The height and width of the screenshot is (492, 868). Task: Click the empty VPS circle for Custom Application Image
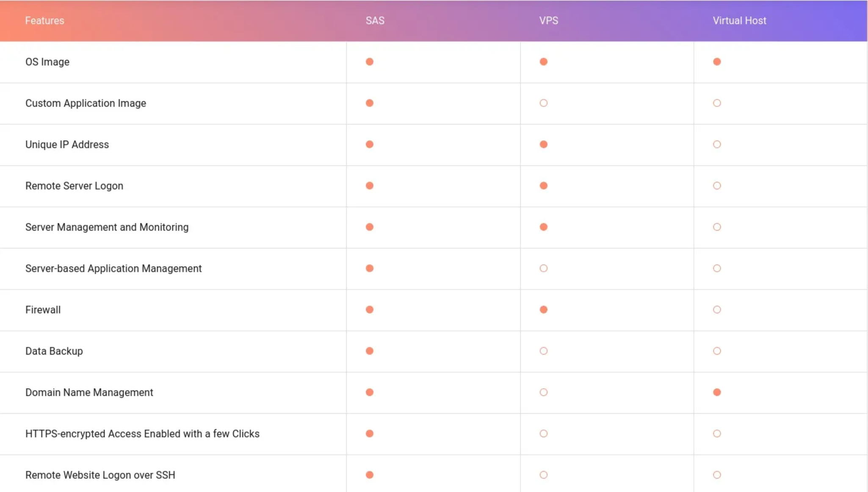[x=544, y=103]
